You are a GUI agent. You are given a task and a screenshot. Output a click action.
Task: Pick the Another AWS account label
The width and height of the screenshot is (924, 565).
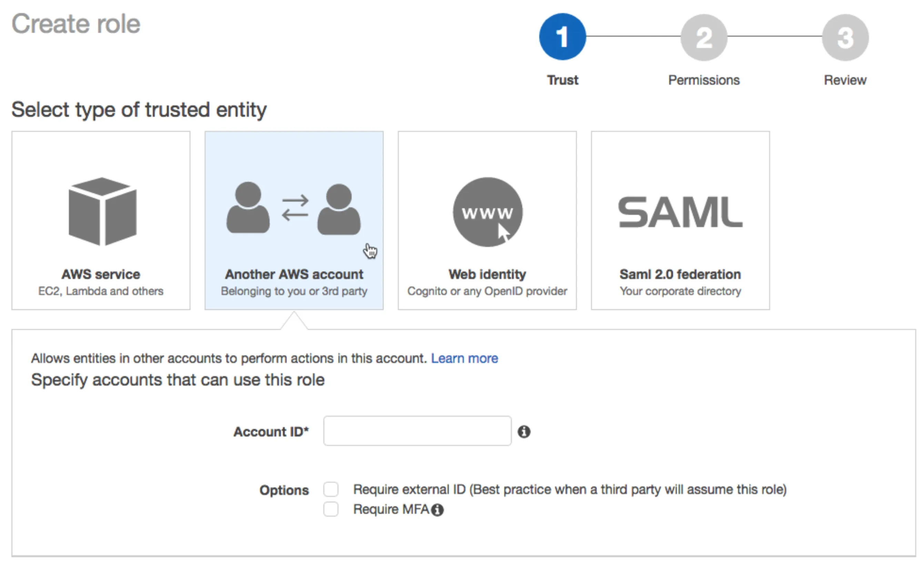click(294, 274)
